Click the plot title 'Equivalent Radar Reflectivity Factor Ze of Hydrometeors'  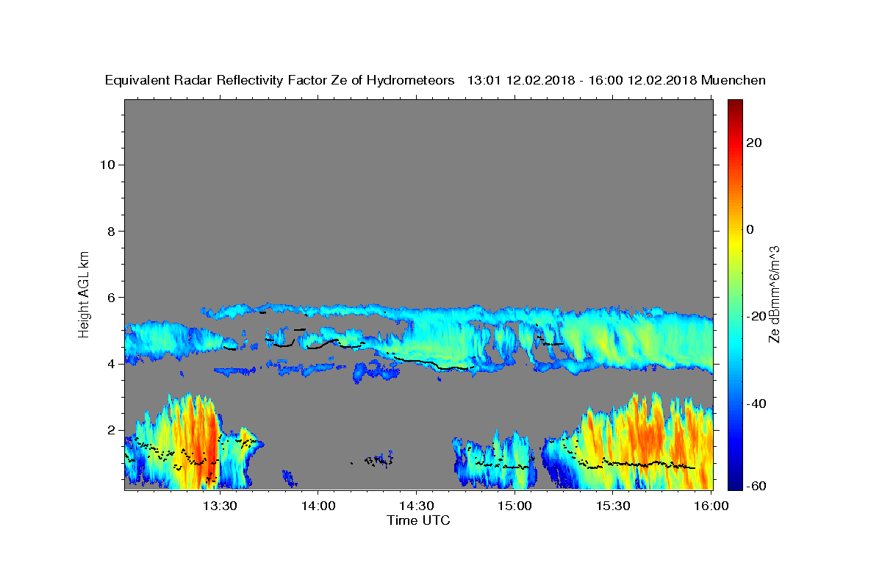[x=280, y=80]
